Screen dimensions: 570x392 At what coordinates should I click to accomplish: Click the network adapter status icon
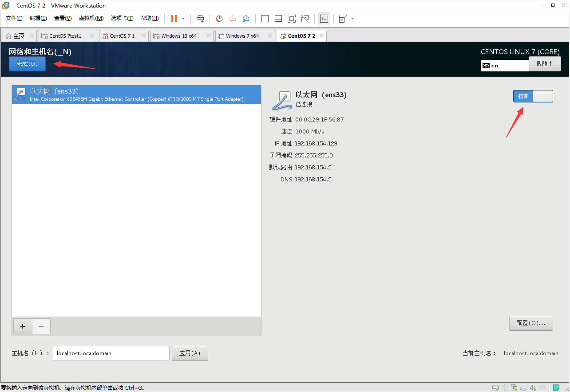(514, 388)
